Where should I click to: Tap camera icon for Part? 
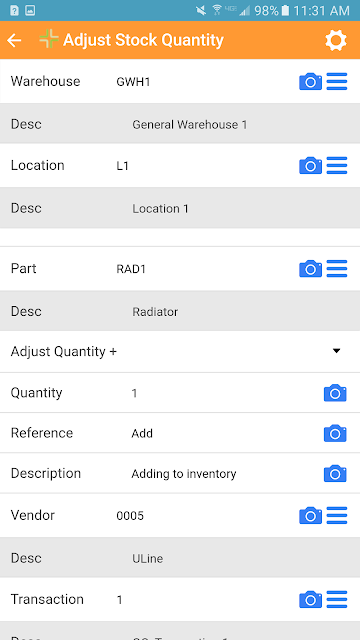[x=311, y=269]
